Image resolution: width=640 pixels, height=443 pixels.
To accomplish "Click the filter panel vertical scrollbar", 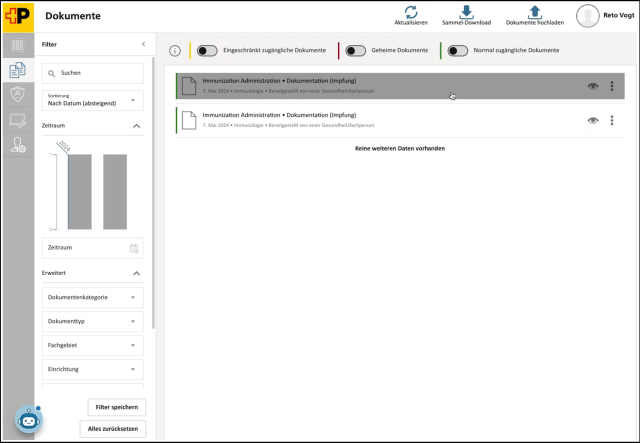I will (x=153, y=193).
